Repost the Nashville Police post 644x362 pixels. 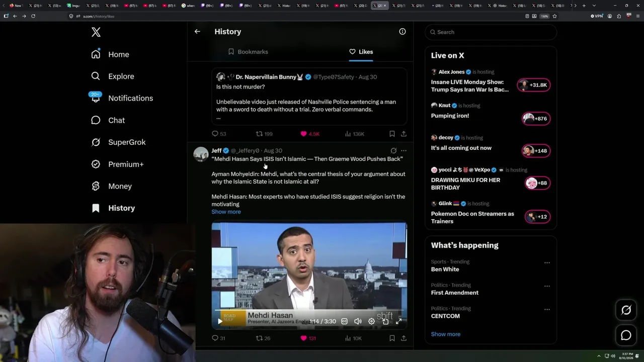click(x=264, y=134)
